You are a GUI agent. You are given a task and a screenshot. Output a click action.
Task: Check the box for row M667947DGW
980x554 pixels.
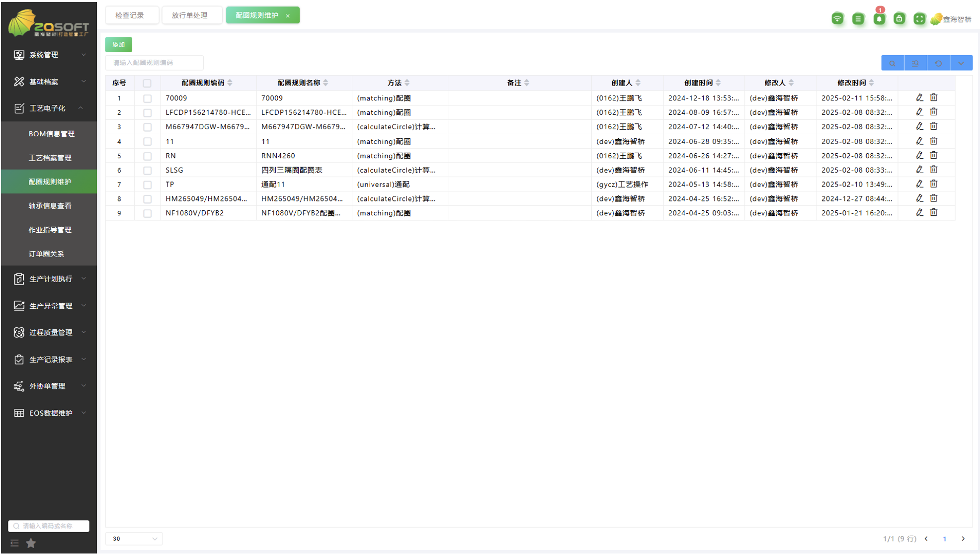[x=147, y=127]
